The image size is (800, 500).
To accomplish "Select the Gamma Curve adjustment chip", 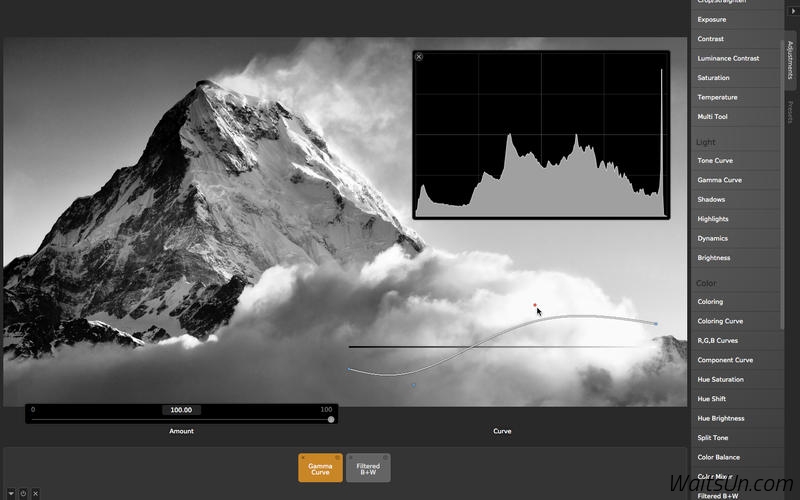I will (x=320, y=469).
